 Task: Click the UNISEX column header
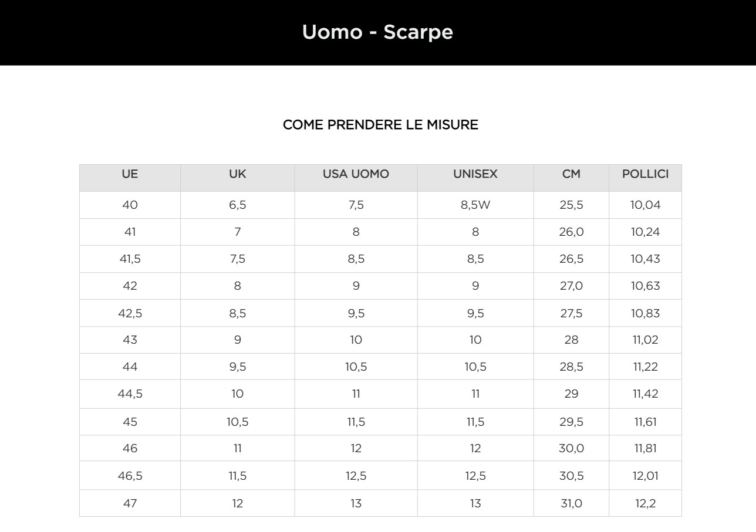point(475,174)
